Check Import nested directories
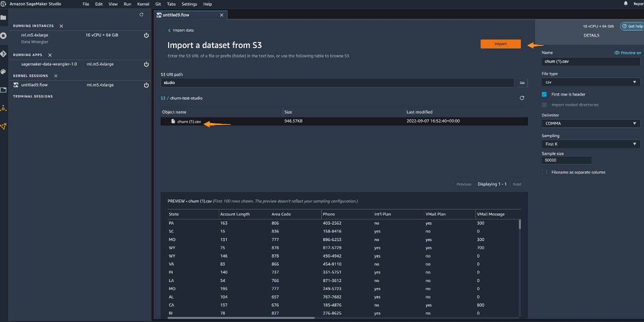 [544, 104]
